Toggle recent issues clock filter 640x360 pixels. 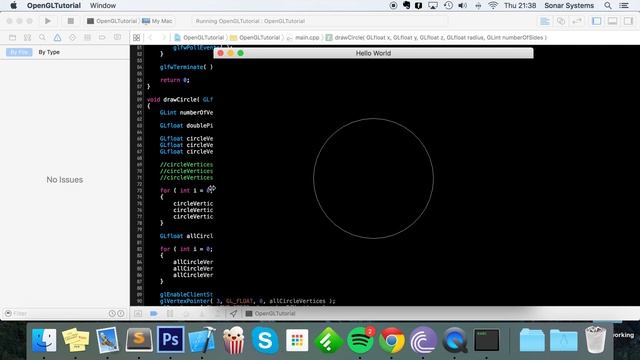pos(112,313)
